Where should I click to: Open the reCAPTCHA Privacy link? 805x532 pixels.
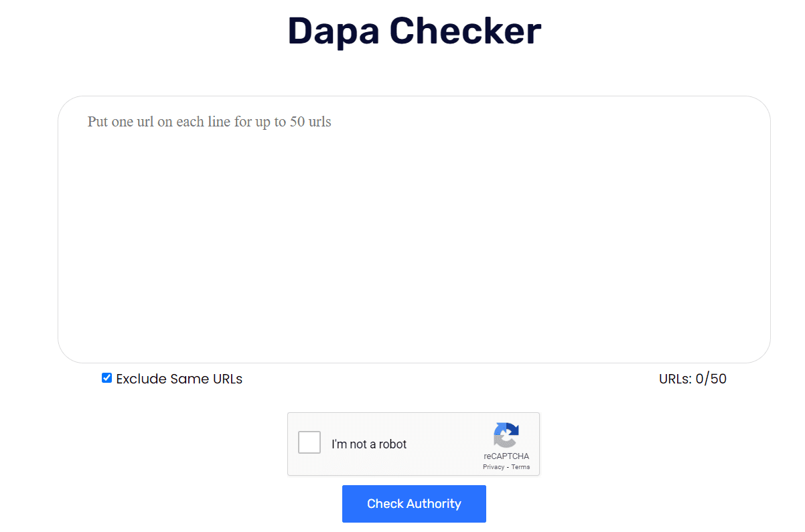pos(494,467)
